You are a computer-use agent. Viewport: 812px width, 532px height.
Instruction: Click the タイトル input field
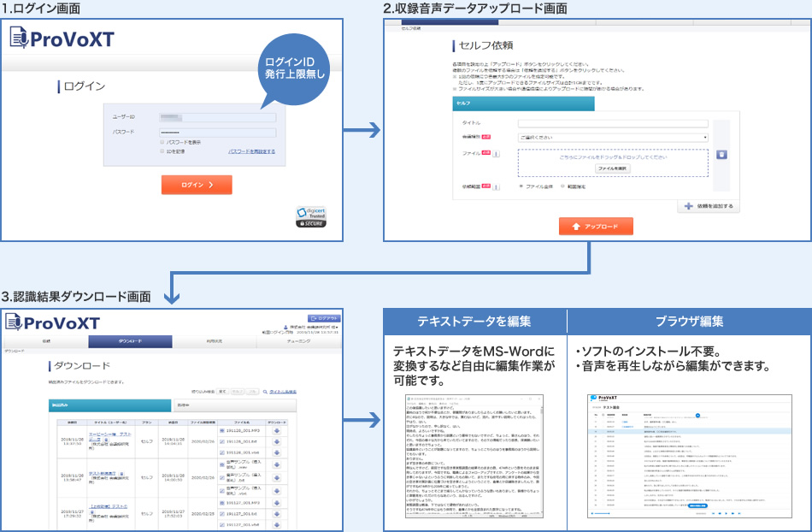point(613,122)
